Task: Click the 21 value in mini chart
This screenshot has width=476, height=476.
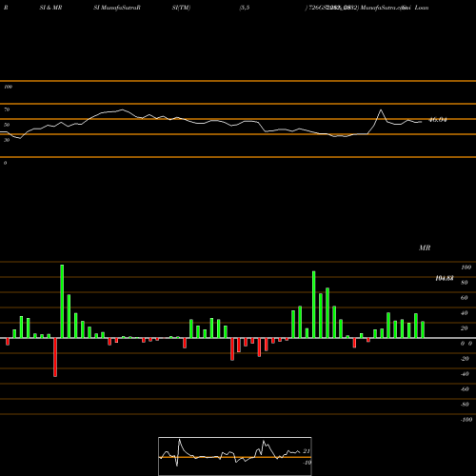Action: pyautogui.click(x=307, y=451)
